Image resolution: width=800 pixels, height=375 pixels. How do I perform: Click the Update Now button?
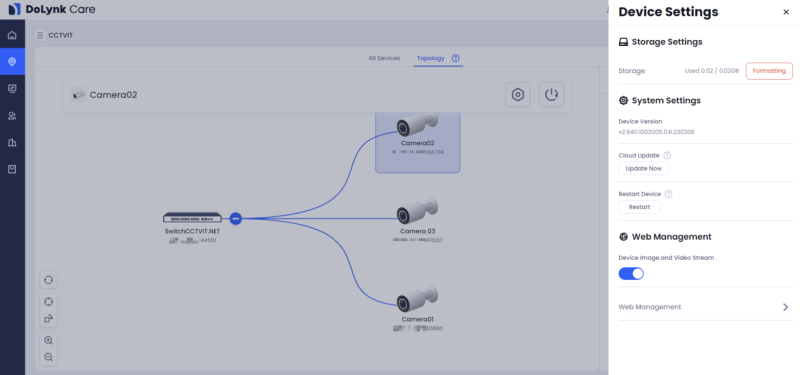643,168
